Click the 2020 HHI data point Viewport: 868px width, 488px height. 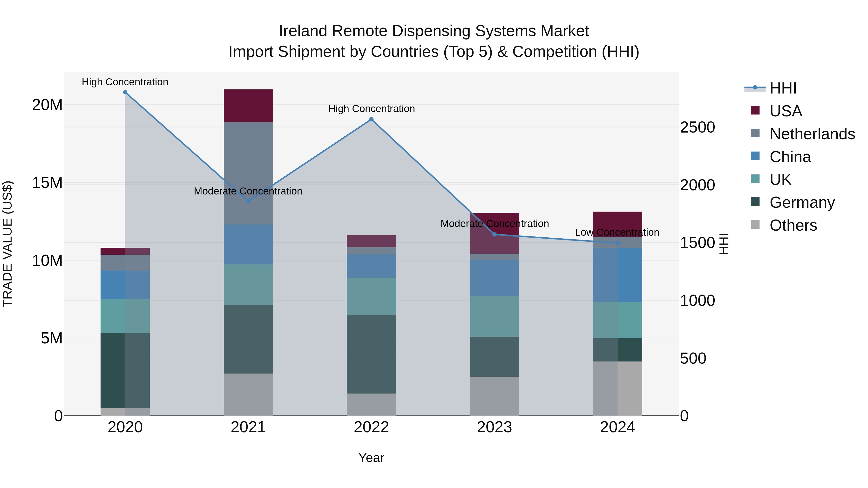click(x=125, y=92)
